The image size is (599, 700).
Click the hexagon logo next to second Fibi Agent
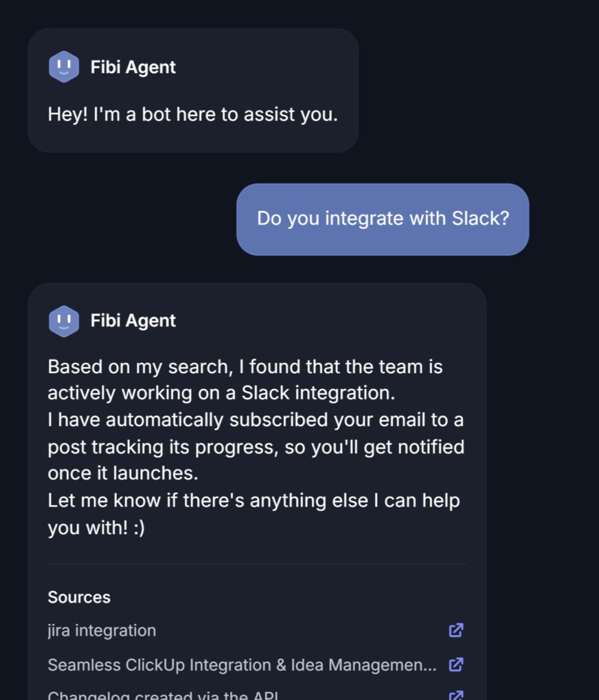(x=64, y=321)
